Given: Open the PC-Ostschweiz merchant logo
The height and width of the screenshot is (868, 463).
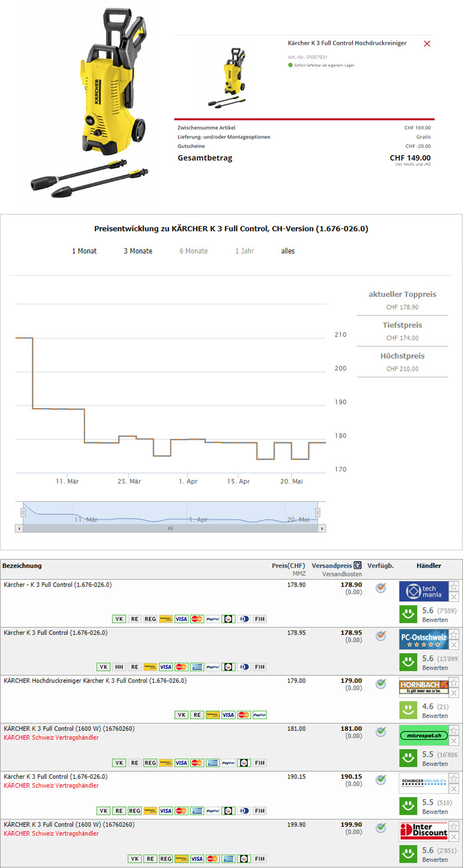Looking at the screenshot, I should click(423, 639).
